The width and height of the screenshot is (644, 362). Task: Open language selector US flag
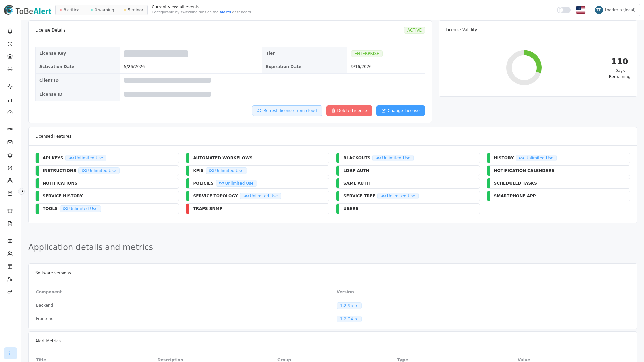pos(581,10)
